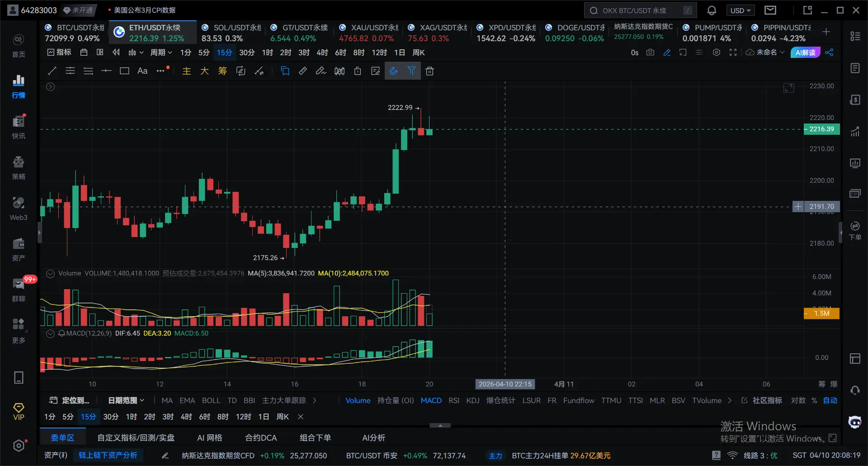Switch to the SOL/USDT永续 ticker tab

pos(231,33)
